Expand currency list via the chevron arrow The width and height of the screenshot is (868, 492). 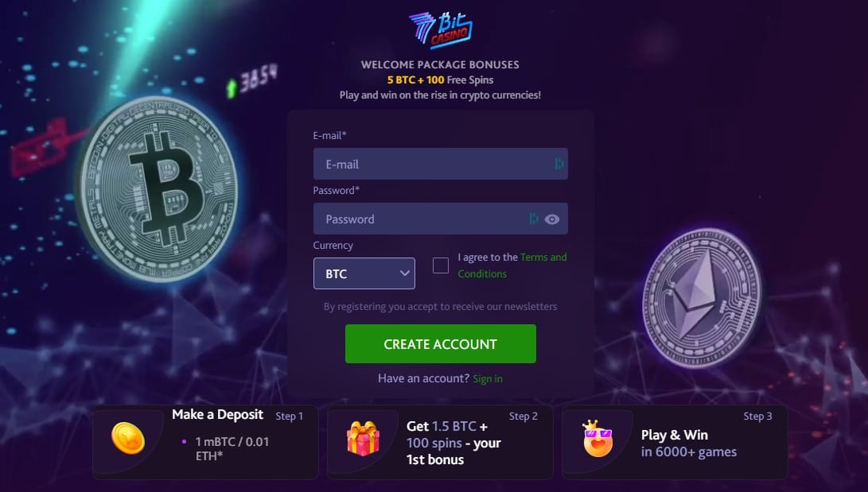tap(405, 273)
